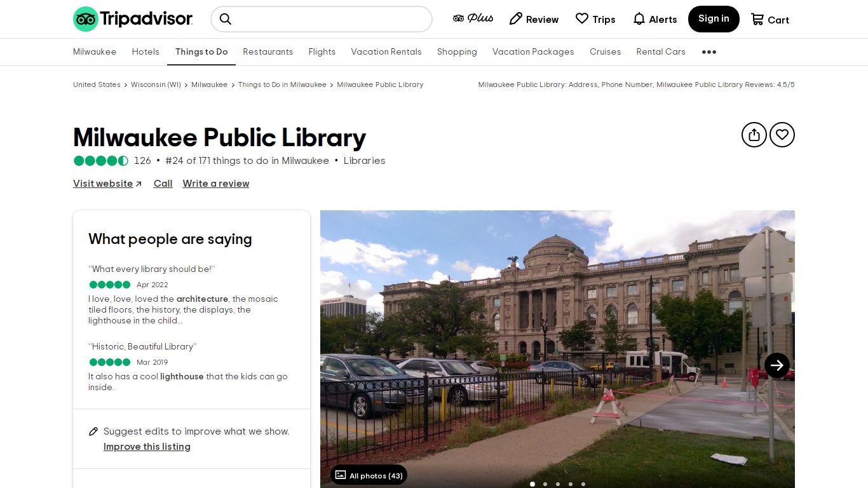Click the search magnifier icon

pos(226,19)
